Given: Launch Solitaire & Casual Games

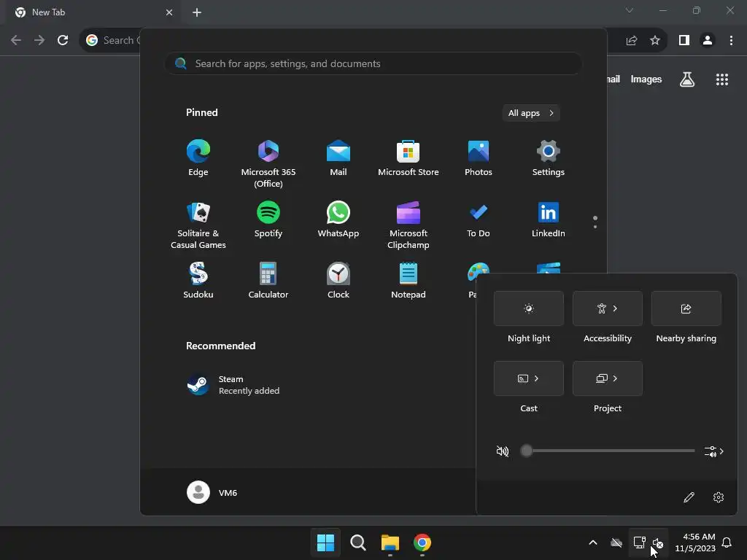Looking at the screenshot, I should 198,225.
